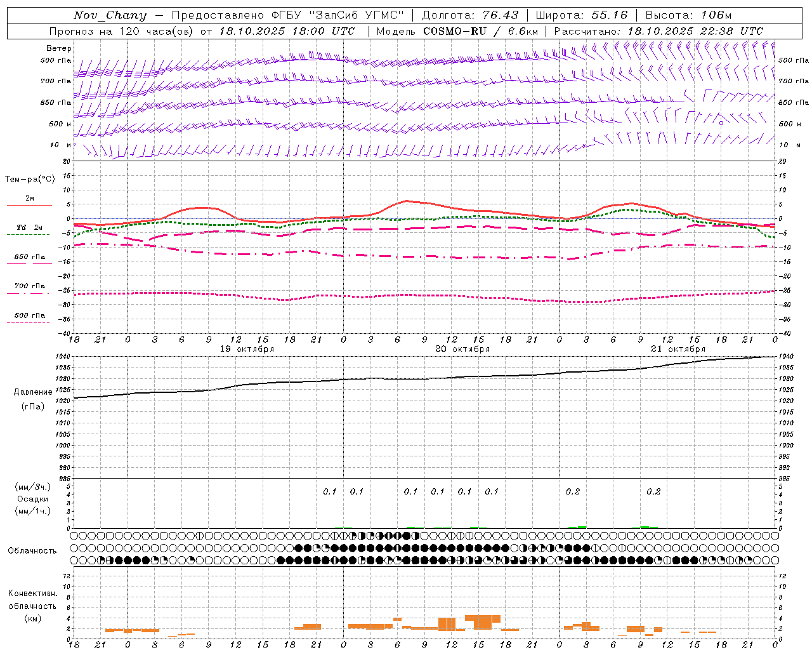The height and width of the screenshot is (650, 812).
Task: Click the '10 м' label left of wind panel
Action: pyautogui.click(x=60, y=145)
